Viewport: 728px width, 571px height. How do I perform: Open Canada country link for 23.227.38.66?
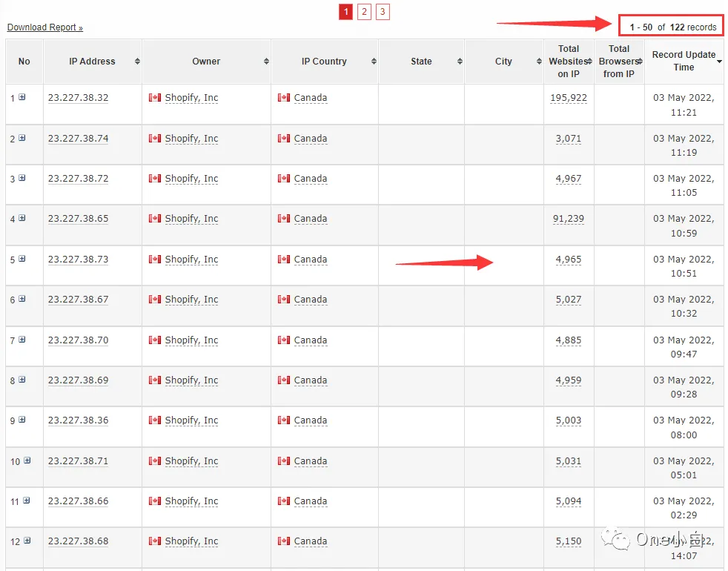310,501
